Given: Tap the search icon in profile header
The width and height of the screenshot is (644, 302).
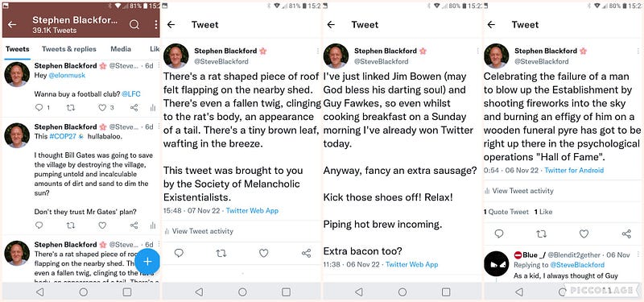Looking at the screenshot, I should click(x=134, y=25).
